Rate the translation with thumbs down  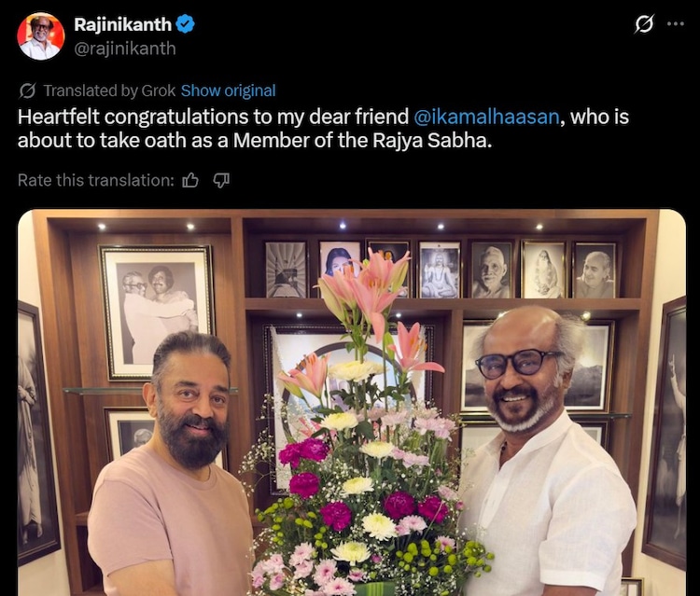[x=221, y=180]
